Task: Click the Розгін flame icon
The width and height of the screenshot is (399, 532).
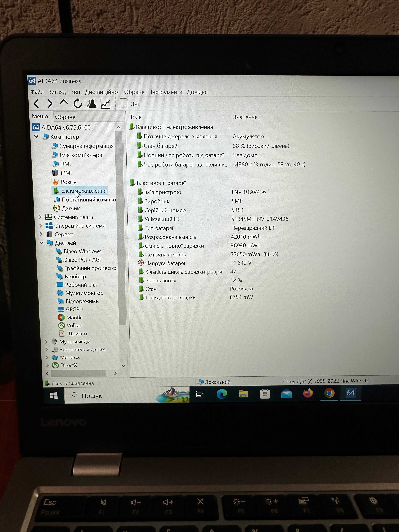Action: 56,182
